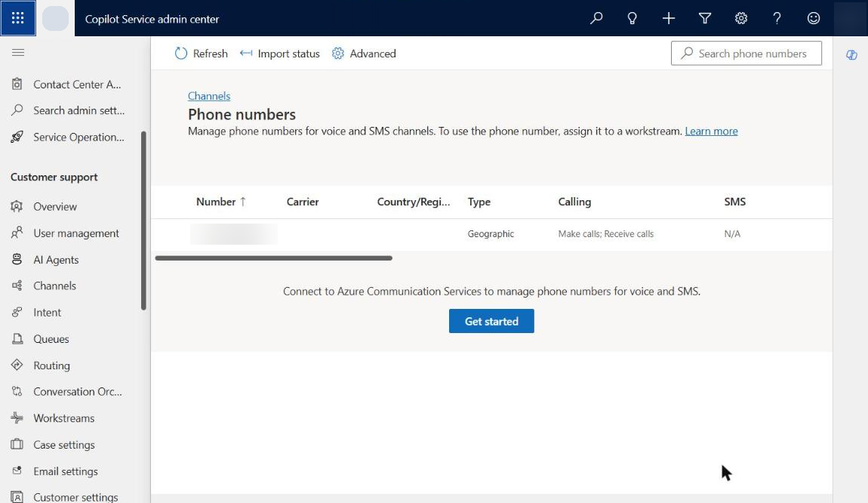Click the Queues sidebar icon
Viewport: 868px width, 503px height.
coord(17,338)
